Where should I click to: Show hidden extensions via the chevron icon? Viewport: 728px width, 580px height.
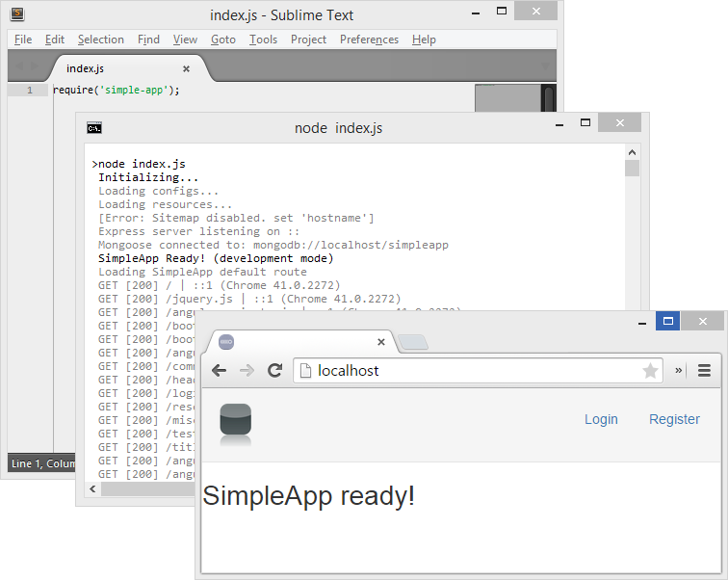pyautogui.click(x=678, y=370)
